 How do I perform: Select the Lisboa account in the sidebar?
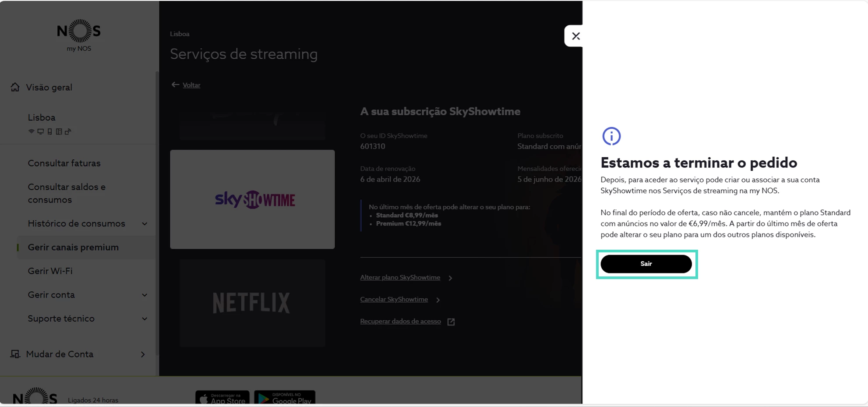point(42,117)
